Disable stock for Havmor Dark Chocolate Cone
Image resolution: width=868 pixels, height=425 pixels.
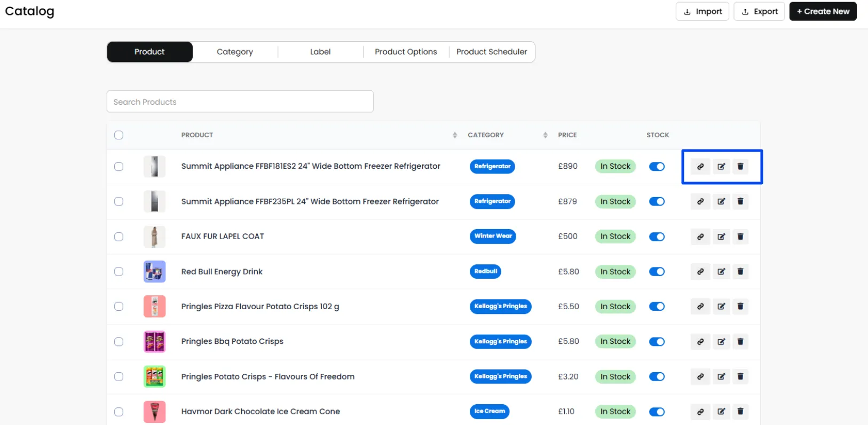coord(657,412)
